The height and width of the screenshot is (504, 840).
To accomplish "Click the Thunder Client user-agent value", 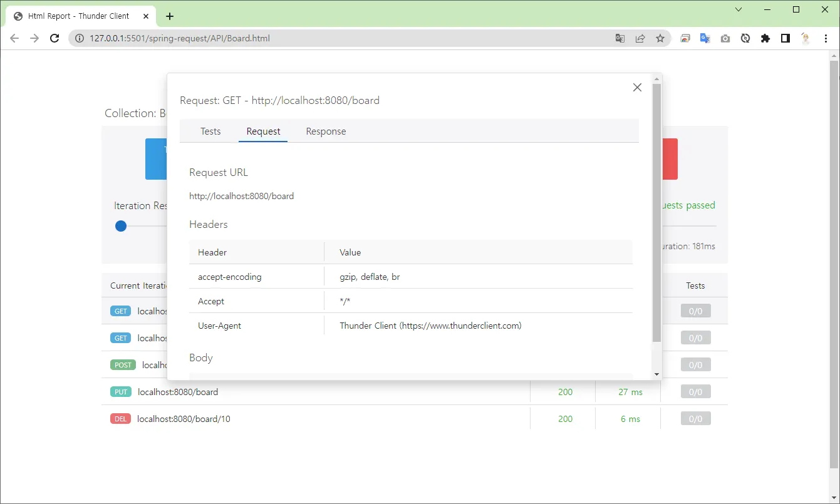I will pos(430,326).
